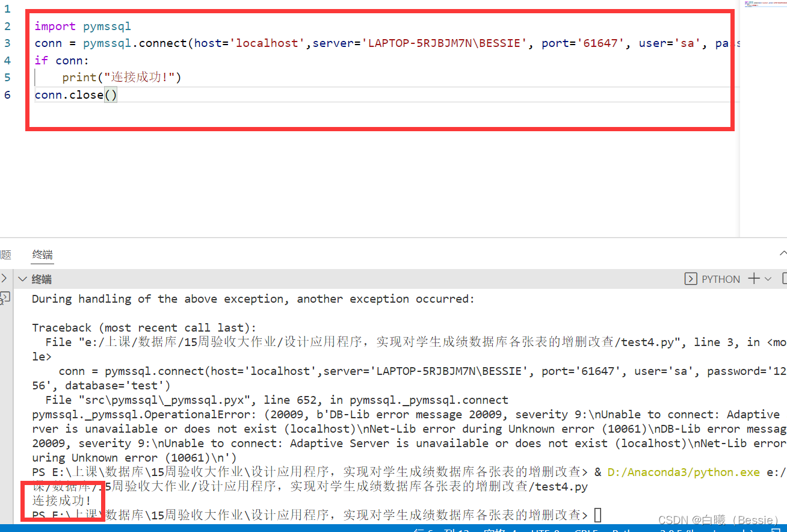Viewport: 787px width, 532px height.
Task: Click line number 5 in the gutter
Action: [7, 78]
